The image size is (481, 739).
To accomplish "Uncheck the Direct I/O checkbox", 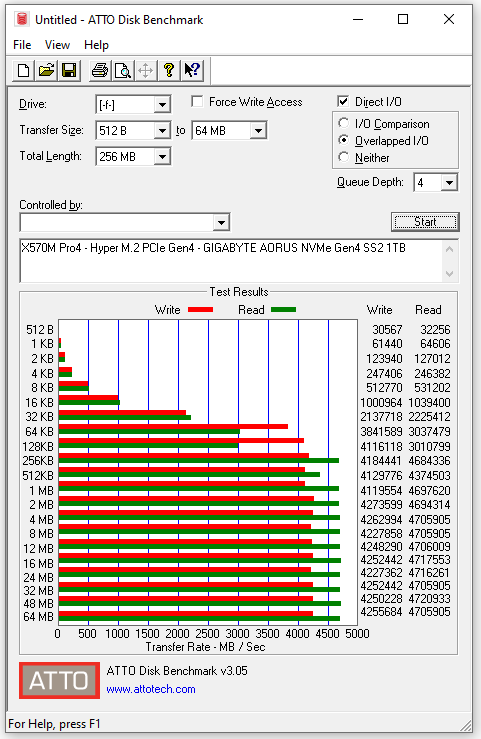I will [x=343, y=101].
